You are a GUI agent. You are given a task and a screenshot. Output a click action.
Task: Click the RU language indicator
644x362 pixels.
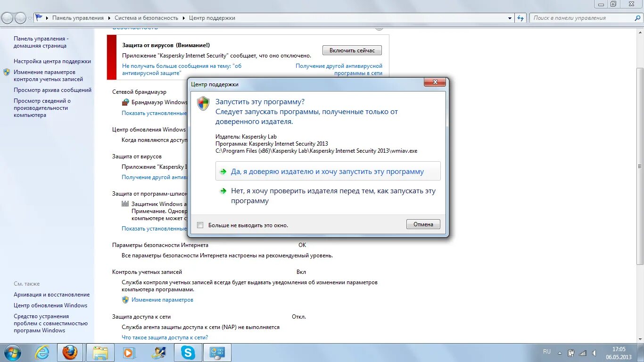(547, 352)
